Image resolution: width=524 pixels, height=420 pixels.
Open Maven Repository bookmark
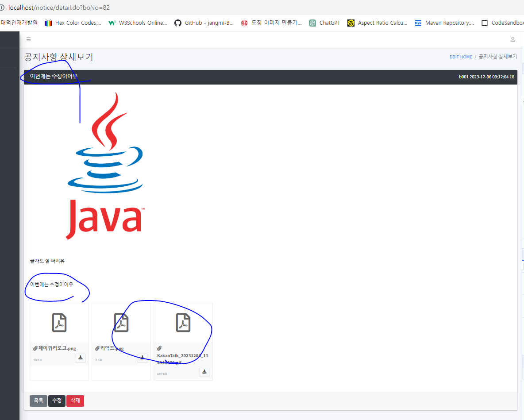click(x=444, y=23)
